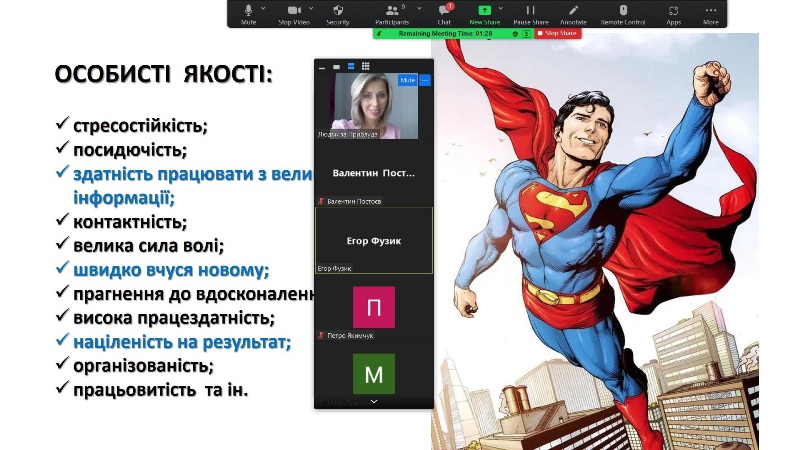The height and width of the screenshot is (450, 800).
Task: Click the blue text націленість на результат
Action: 182,342
